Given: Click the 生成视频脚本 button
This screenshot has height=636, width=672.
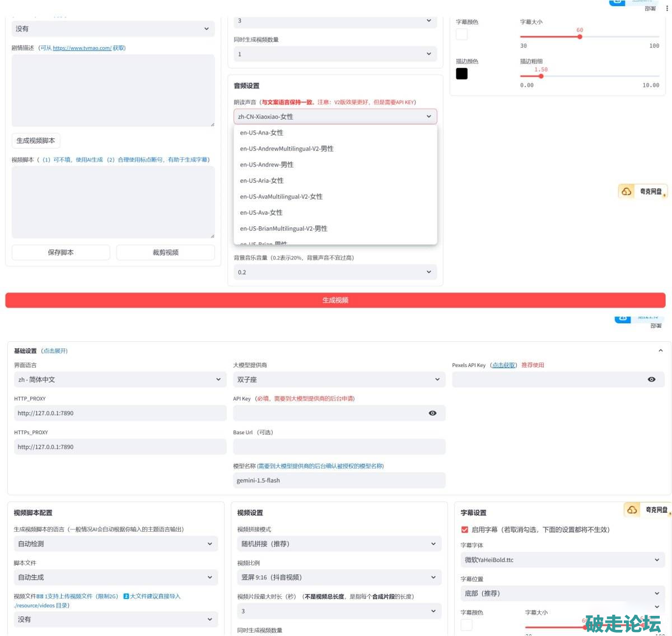Looking at the screenshot, I should pyautogui.click(x=36, y=141).
